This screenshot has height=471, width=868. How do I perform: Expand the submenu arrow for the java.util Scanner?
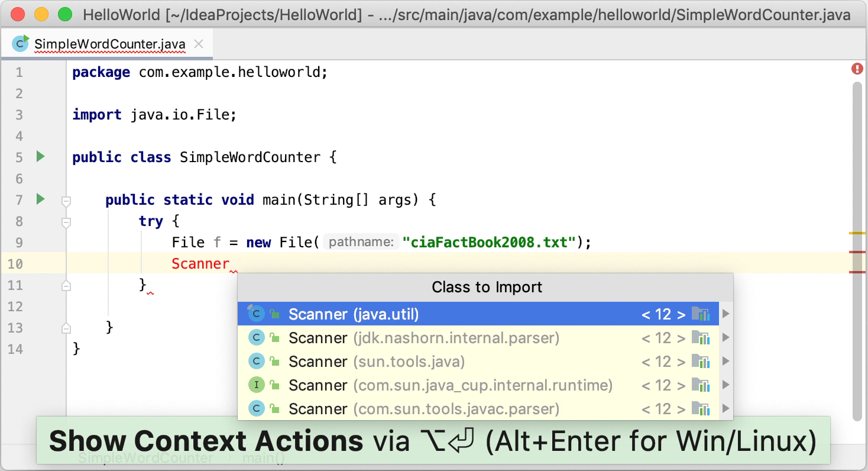click(726, 314)
